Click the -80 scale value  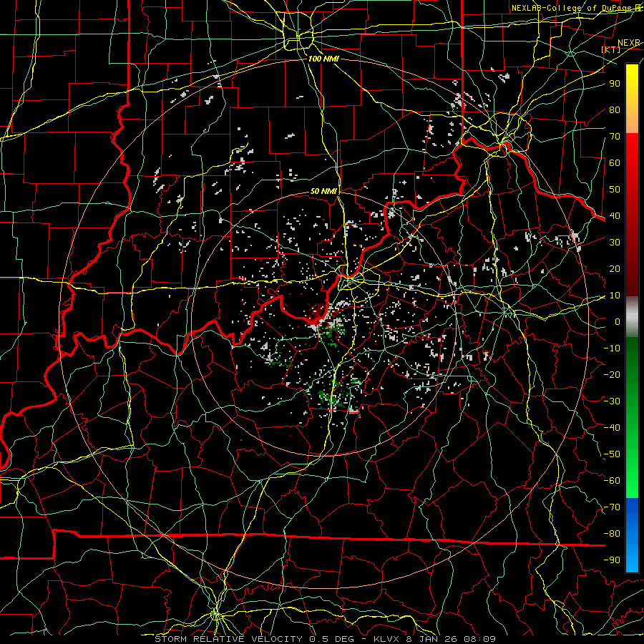pos(612,534)
